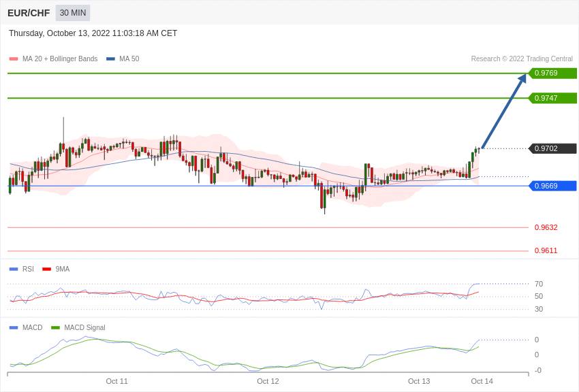
Task: Click the MA 20 + Bollinger Bands label
Action: (60, 59)
